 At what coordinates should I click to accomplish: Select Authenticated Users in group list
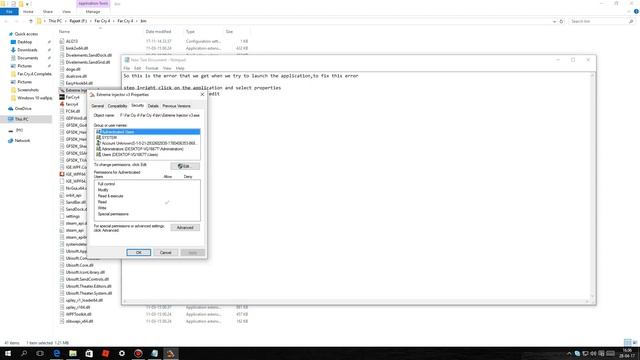(x=147, y=132)
